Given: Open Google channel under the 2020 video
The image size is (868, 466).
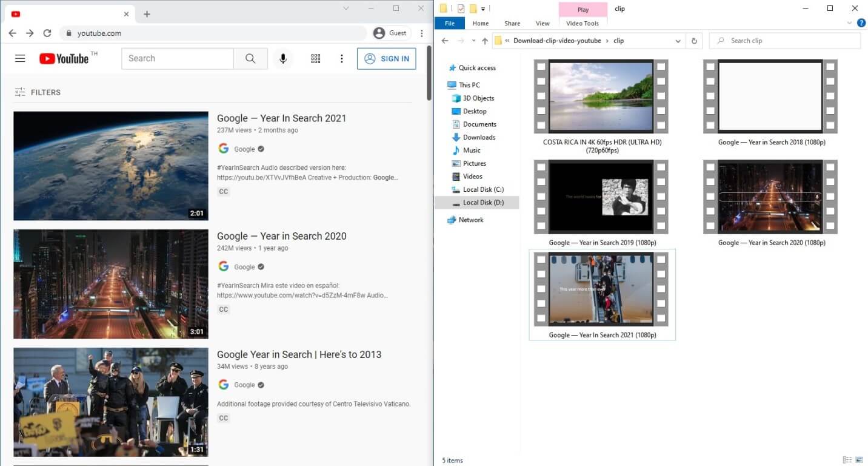Looking at the screenshot, I should tap(244, 267).
